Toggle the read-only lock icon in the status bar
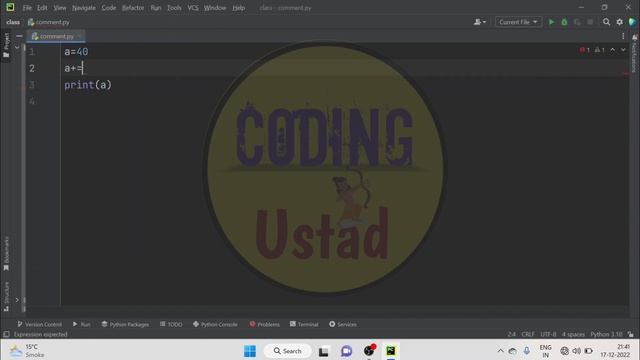Viewport: 640px width, 360px height. [x=631, y=334]
